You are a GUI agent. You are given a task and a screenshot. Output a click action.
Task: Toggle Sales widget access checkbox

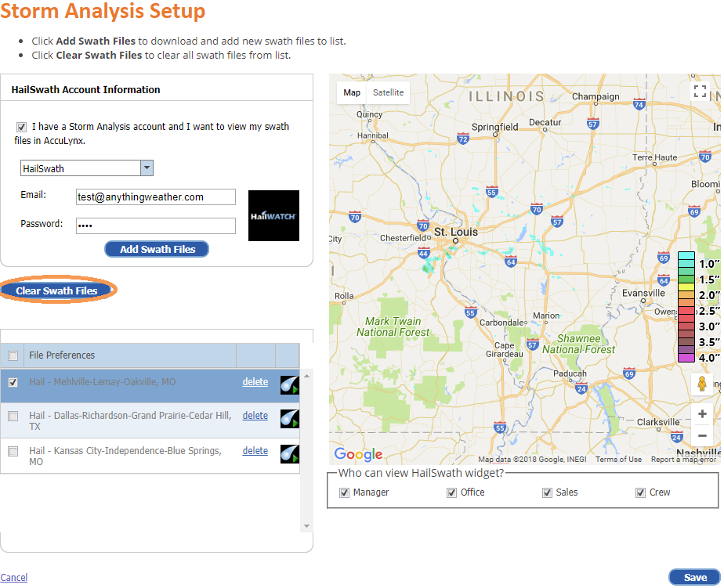pos(547,493)
